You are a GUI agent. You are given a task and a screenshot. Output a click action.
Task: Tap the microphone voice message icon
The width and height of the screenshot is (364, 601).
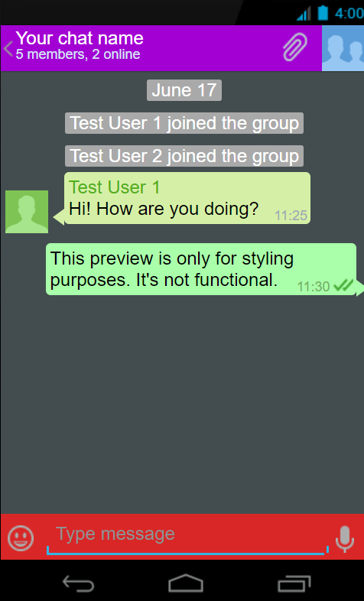(345, 538)
